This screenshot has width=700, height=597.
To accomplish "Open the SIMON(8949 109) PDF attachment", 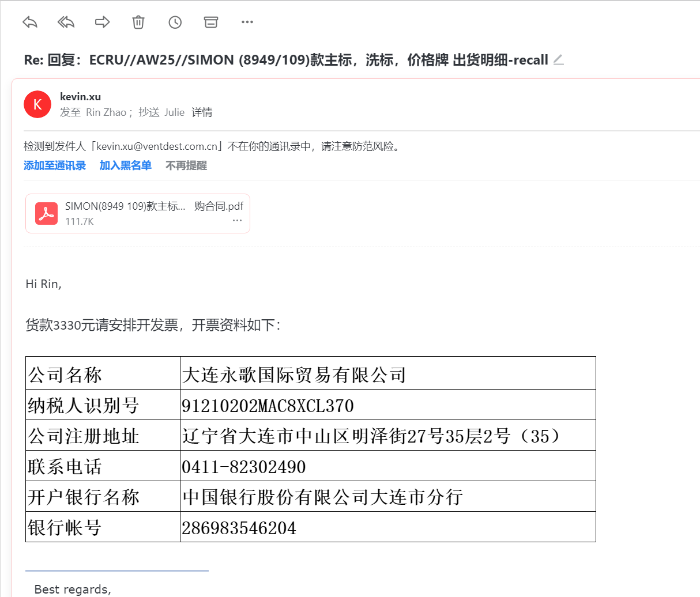I will 154,206.
